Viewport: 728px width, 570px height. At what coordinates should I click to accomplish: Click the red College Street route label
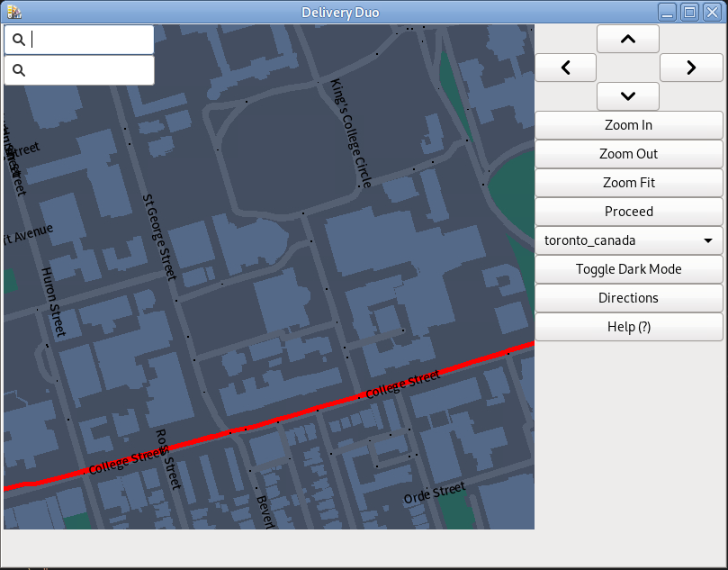(402, 385)
